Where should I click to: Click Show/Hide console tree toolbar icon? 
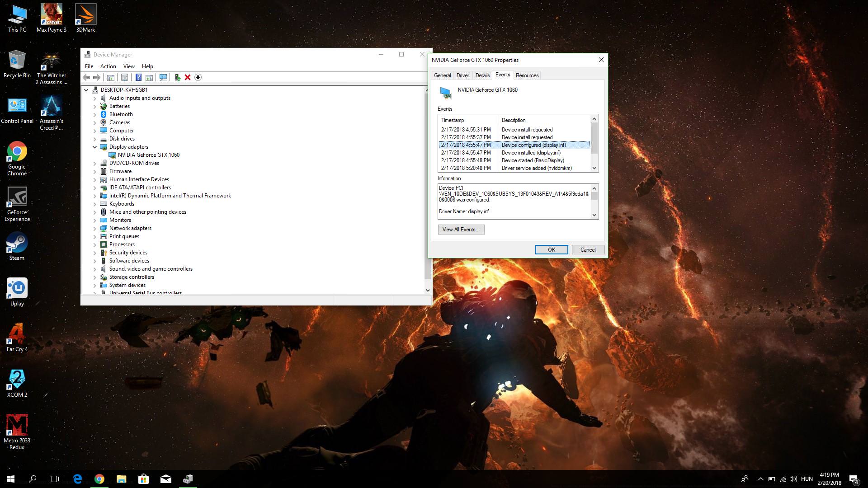110,77
